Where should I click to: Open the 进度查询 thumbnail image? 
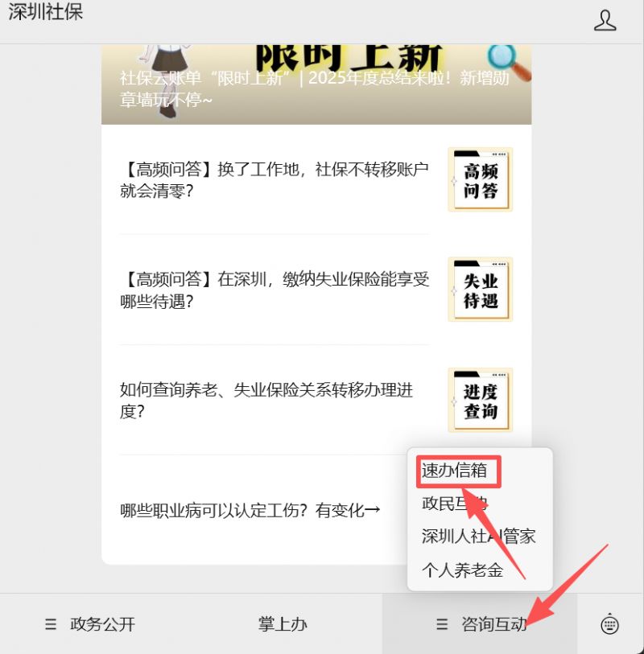tap(481, 400)
